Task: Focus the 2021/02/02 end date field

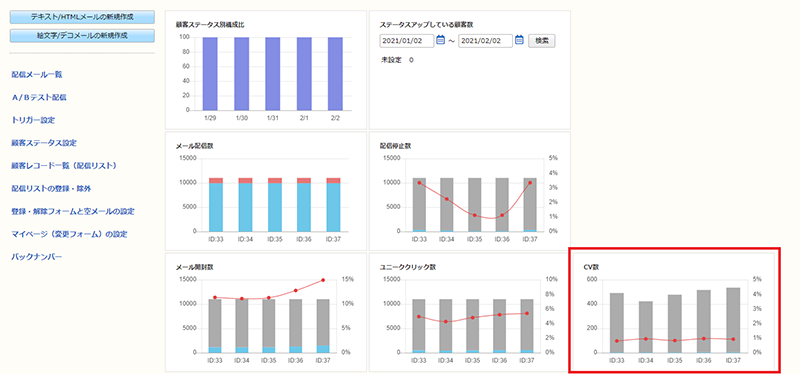Action: (485, 41)
